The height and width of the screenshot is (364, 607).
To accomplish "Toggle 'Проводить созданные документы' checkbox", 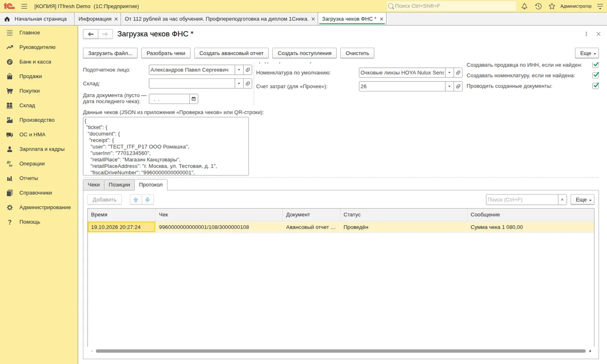I will click(595, 86).
